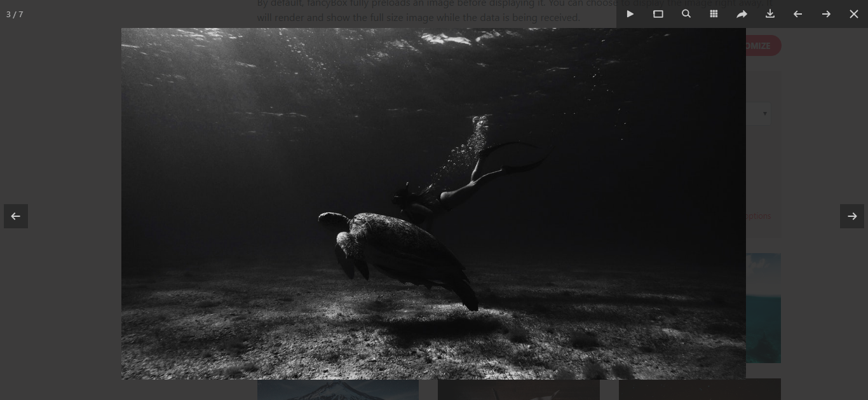The width and height of the screenshot is (868, 400).
Task: Select the teal thumbnail right of the photo
Action: coord(763,308)
